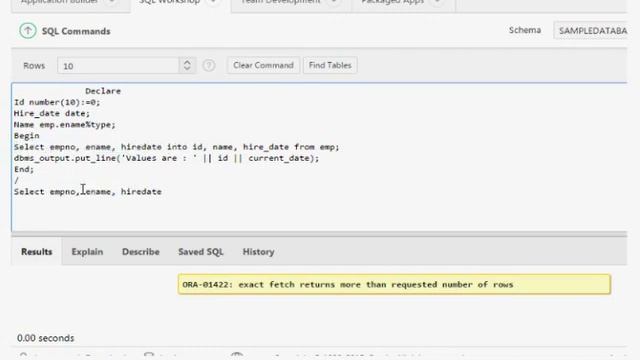Click the 'Id number(10):=0;' line

point(57,102)
